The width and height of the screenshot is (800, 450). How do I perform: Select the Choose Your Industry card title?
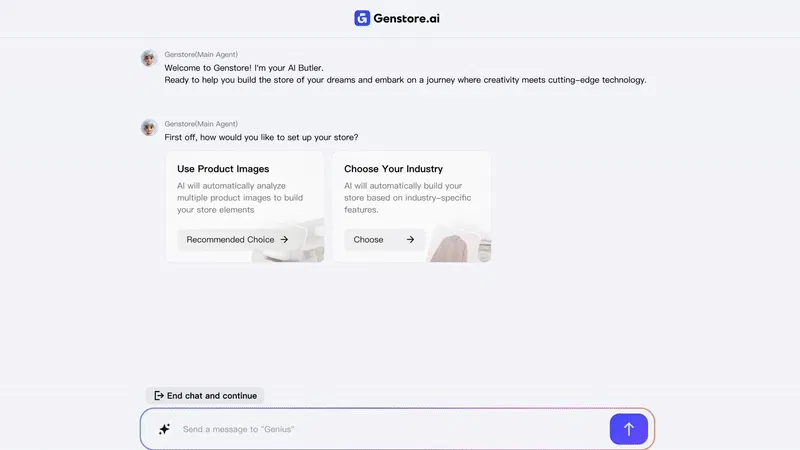click(393, 169)
